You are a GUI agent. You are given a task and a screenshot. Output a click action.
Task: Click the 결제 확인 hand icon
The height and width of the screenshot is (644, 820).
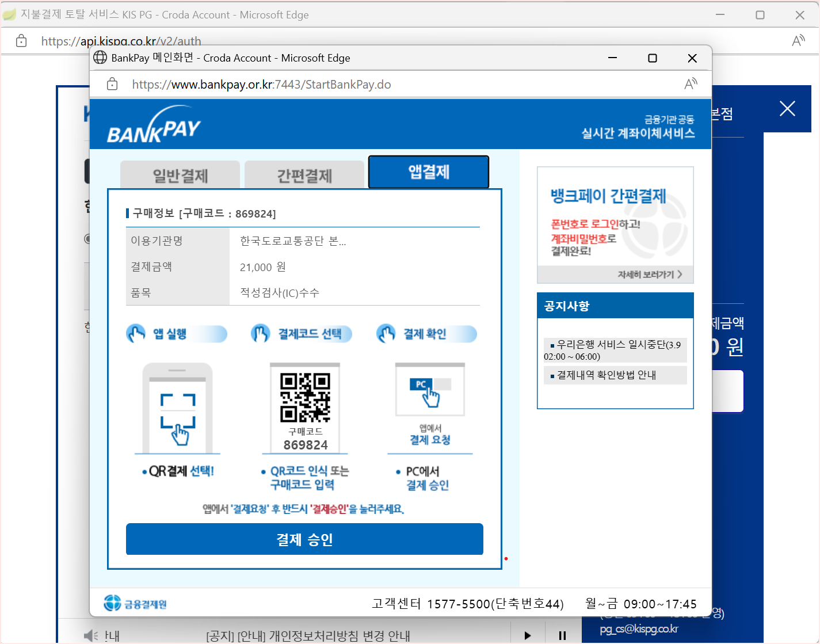[386, 333]
